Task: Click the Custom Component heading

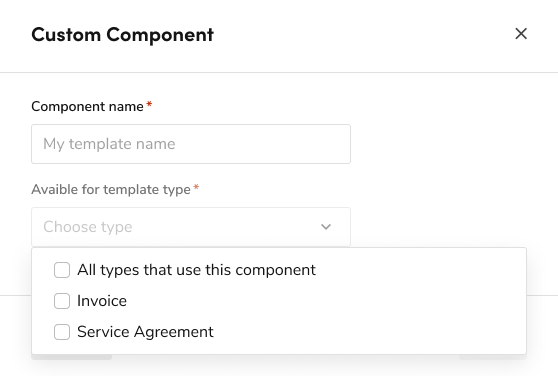Action: coord(122,35)
